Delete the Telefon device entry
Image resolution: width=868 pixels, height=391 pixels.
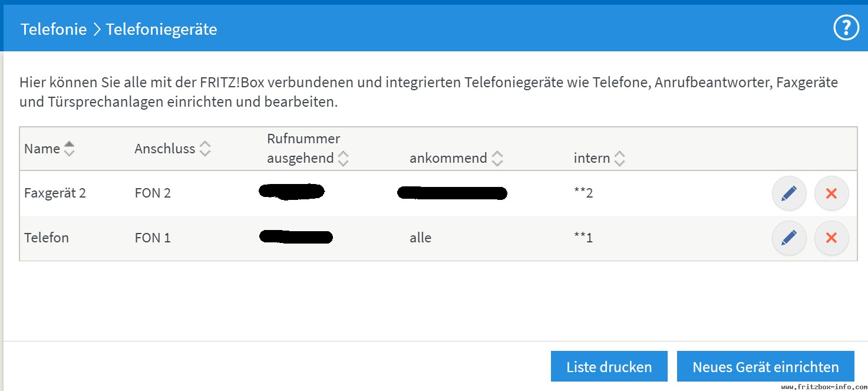(831, 238)
